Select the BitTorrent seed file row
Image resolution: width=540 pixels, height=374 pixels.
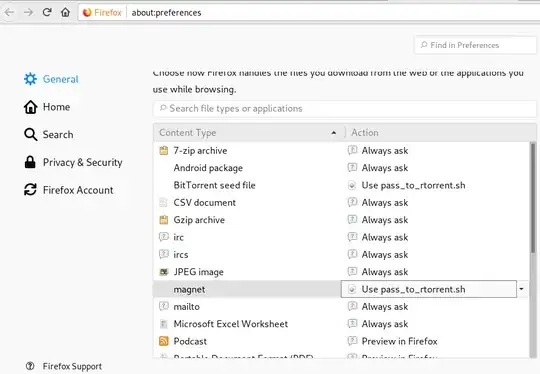pos(342,186)
